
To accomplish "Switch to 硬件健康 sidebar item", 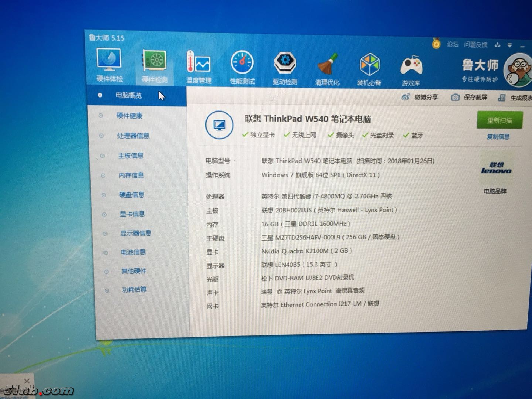I will 129,116.
